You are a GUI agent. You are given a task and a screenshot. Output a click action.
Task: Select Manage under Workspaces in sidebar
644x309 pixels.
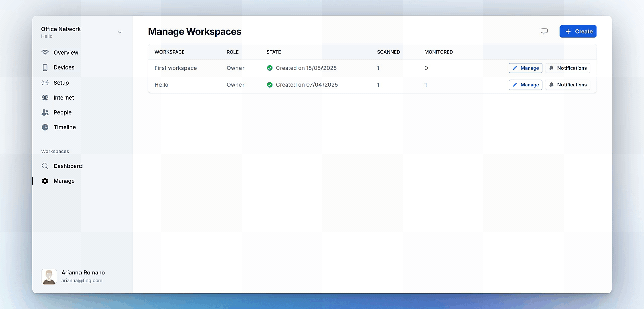(x=64, y=181)
